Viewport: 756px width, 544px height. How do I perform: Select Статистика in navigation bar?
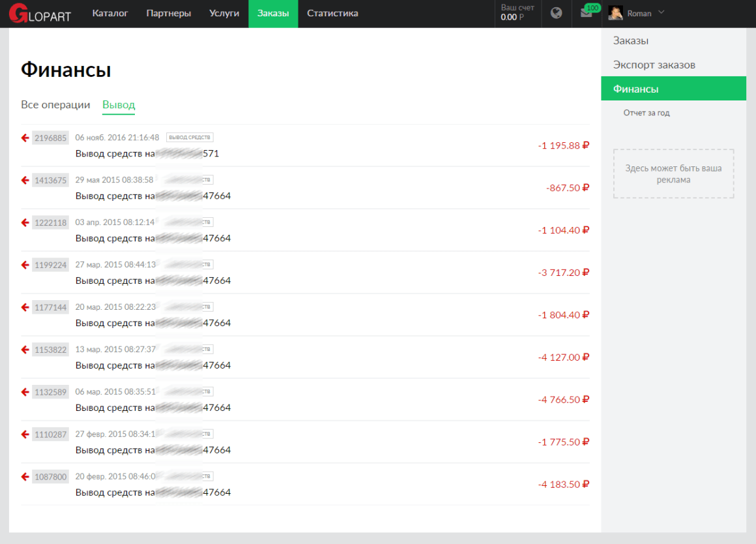[x=332, y=13]
